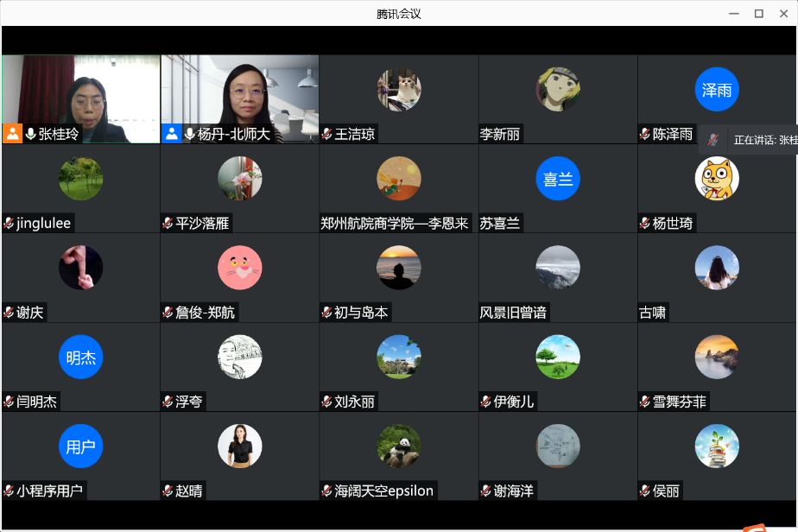798x532 pixels.
Task: Click the name label 谢海洋
Action: pos(514,491)
